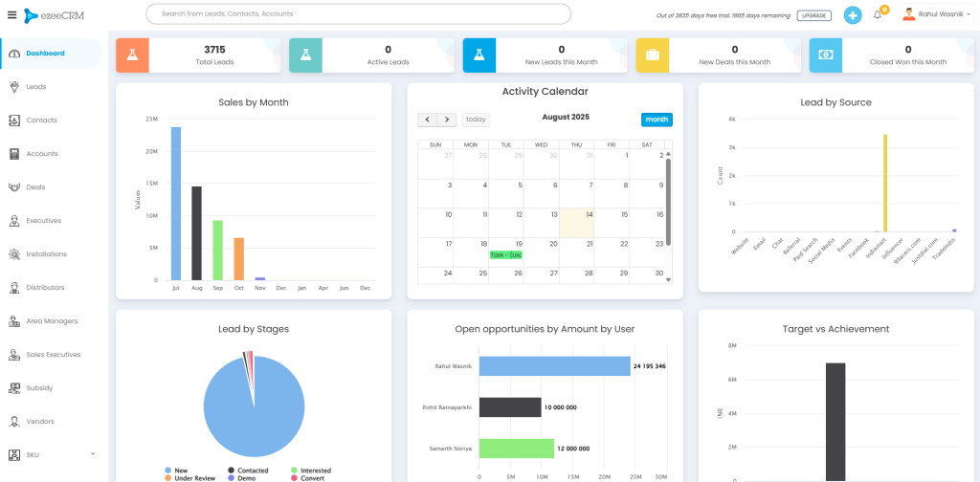Viewport: 980px width, 482px height.
Task: Click the UPGRADE button
Action: [x=813, y=16]
